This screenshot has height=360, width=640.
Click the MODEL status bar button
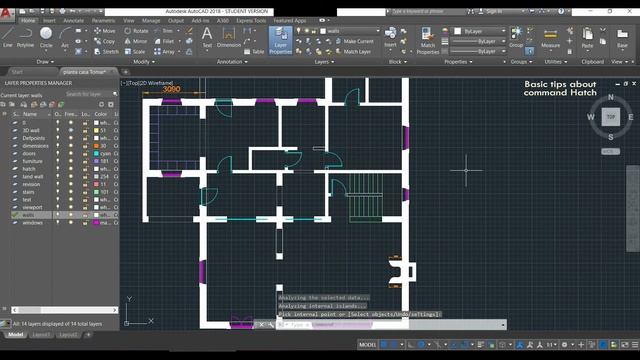tap(367, 345)
